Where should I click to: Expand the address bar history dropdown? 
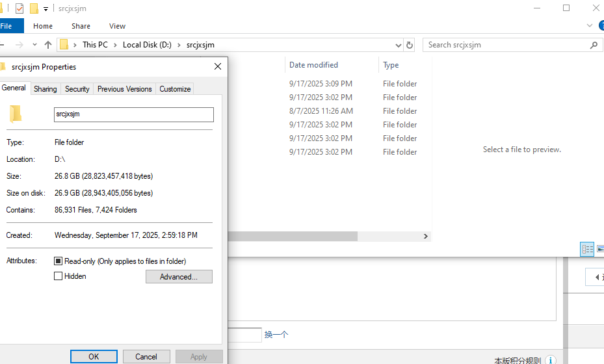(x=399, y=45)
